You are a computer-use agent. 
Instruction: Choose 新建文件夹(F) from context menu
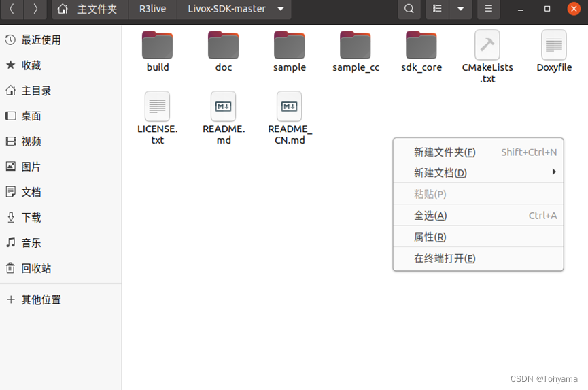[x=478, y=152]
